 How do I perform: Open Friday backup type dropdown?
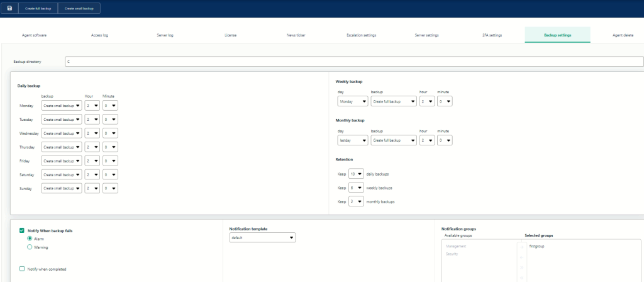[x=62, y=161]
